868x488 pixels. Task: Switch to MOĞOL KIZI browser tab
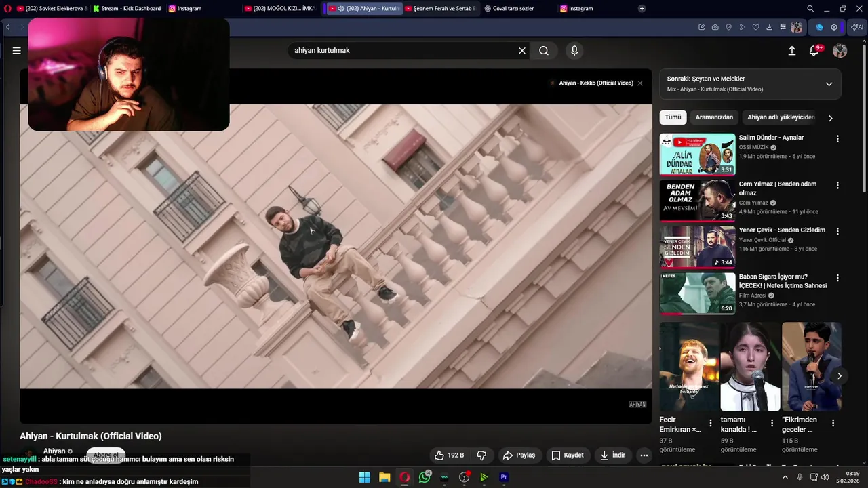(279, 9)
